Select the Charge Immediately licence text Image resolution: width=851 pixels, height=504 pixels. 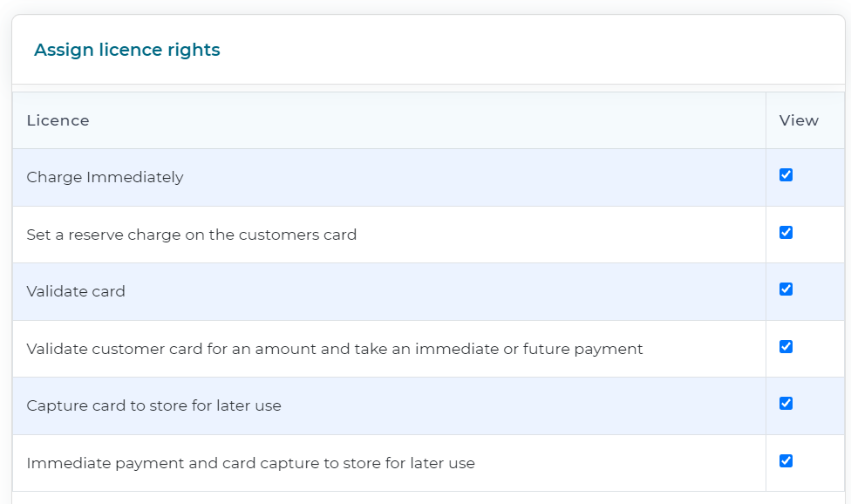coord(105,177)
